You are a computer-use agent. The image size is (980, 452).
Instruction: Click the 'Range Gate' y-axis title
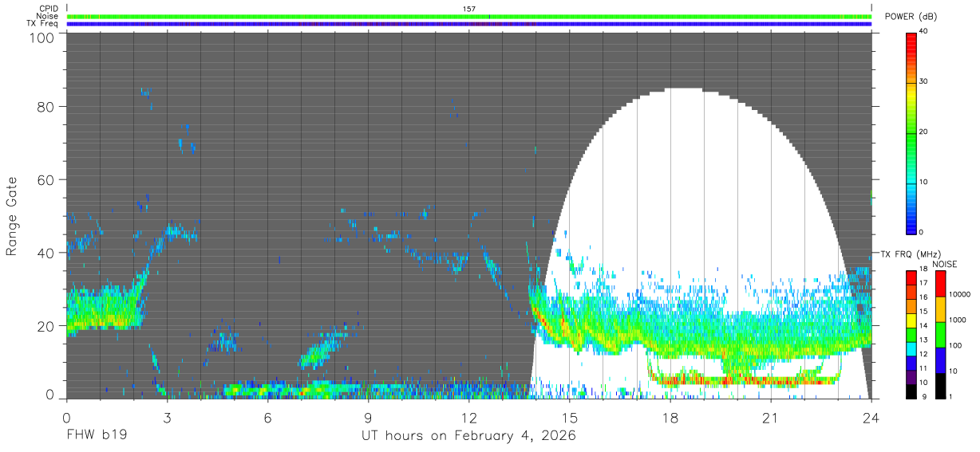click(12, 216)
